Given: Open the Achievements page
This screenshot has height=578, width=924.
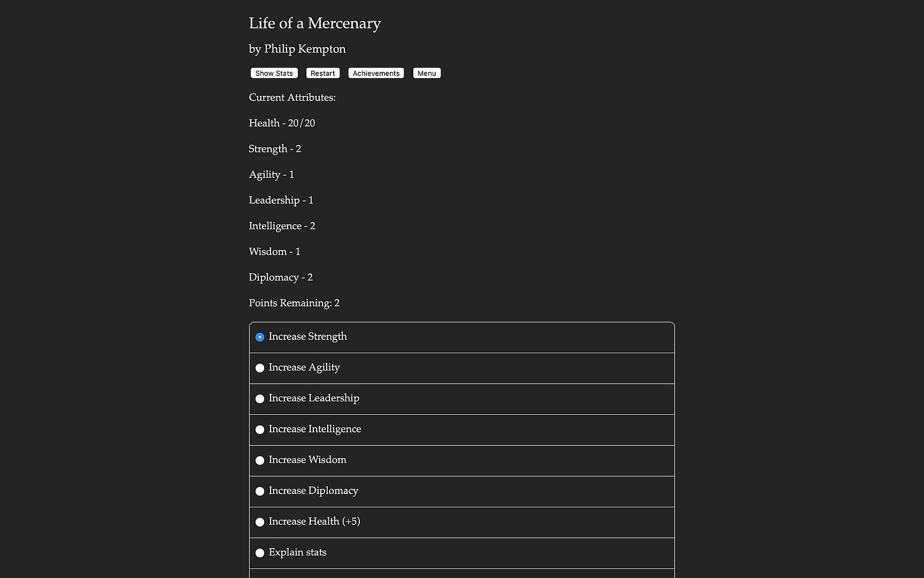Looking at the screenshot, I should coord(376,73).
